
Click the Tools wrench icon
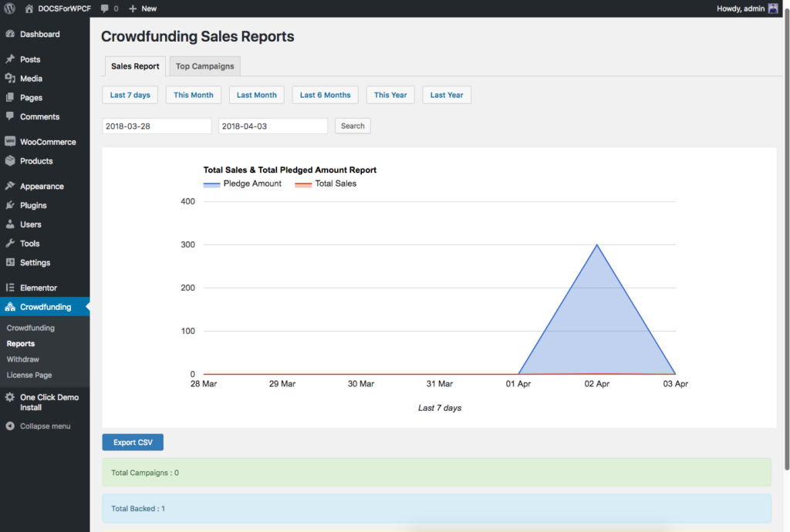[x=10, y=244]
